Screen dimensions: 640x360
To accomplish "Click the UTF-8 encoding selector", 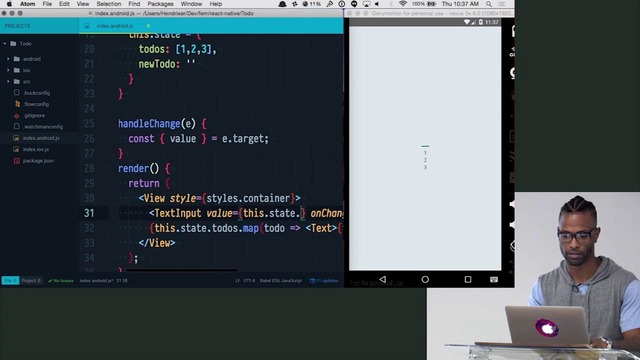I will pos(249,281).
